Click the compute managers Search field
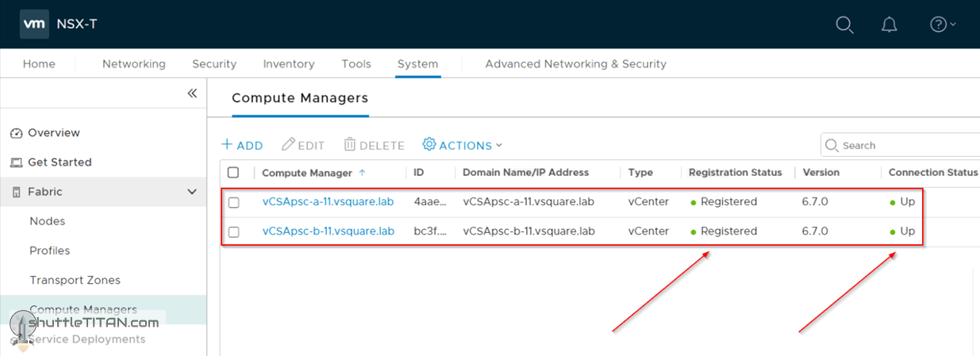980x356 pixels. tap(905, 146)
